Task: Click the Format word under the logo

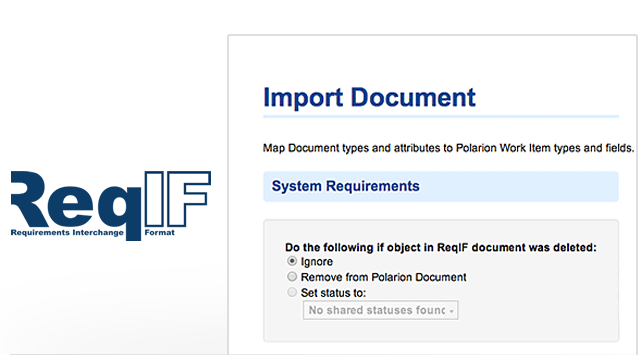Action: [x=160, y=232]
